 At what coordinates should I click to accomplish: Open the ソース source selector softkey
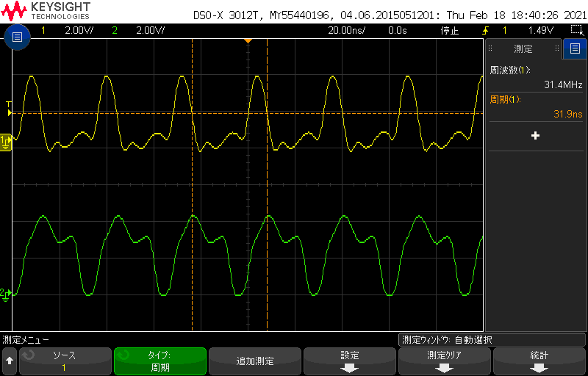click(64, 361)
